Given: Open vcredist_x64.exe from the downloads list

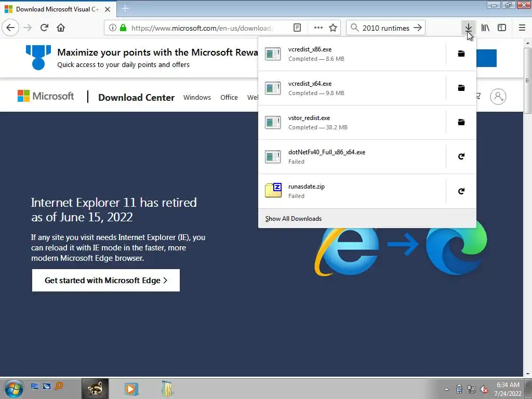Looking at the screenshot, I should pyautogui.click(x=352, y=88).
